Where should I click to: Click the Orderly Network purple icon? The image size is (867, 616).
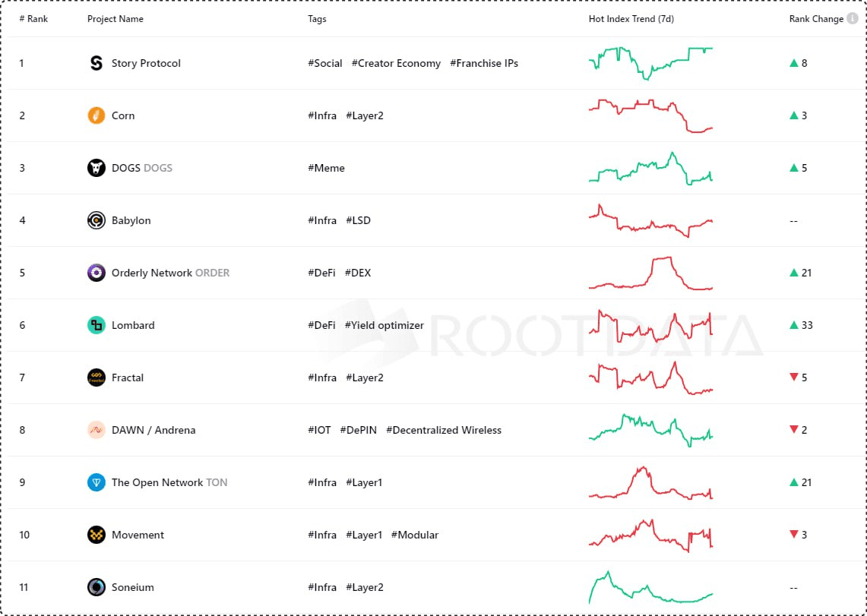97,273
